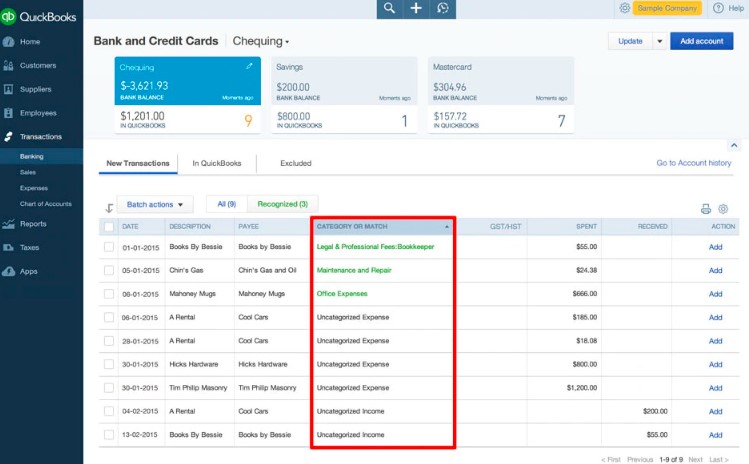Click the Help question mark icon
This screenshot has width=749, height=464.
718,8
